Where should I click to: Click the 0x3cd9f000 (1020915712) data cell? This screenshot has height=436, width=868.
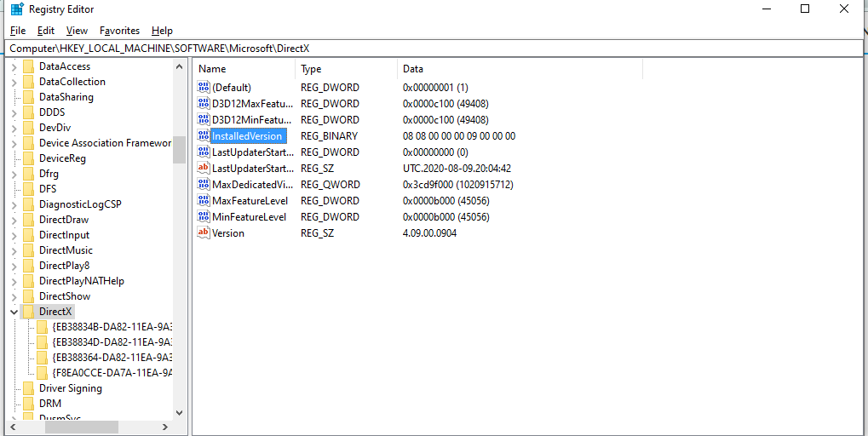coord(457,184)
